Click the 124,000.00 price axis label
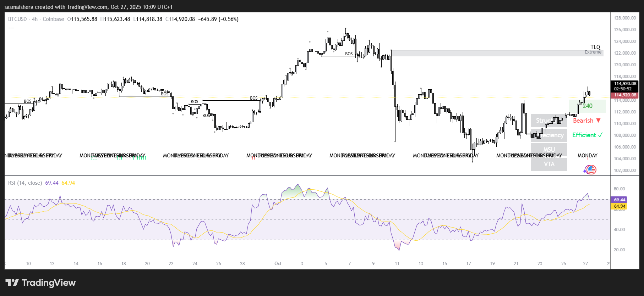Image resolution: width=644 pixels, height=296 pixels. pyautogui.click(x=625, y=41)
